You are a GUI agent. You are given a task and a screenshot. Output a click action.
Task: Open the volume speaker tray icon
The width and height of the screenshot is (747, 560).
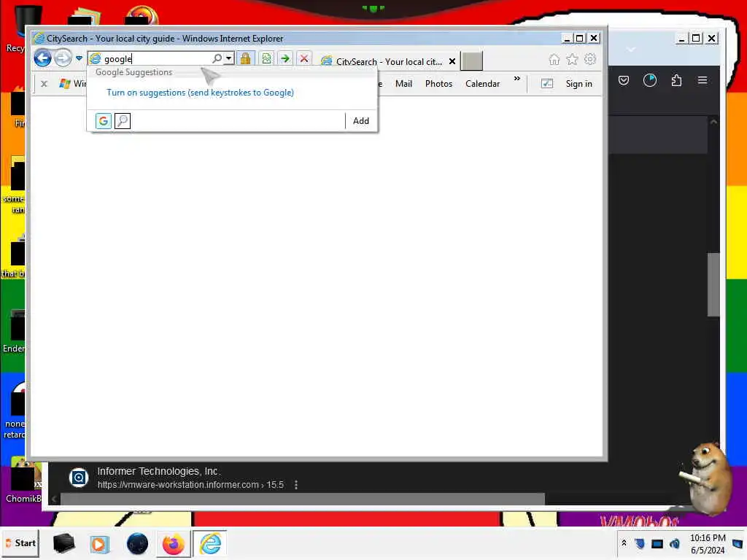tap(675, 544)
